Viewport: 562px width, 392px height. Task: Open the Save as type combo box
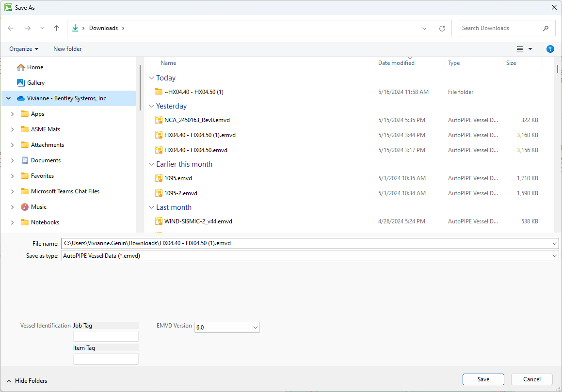click(310, 256)
